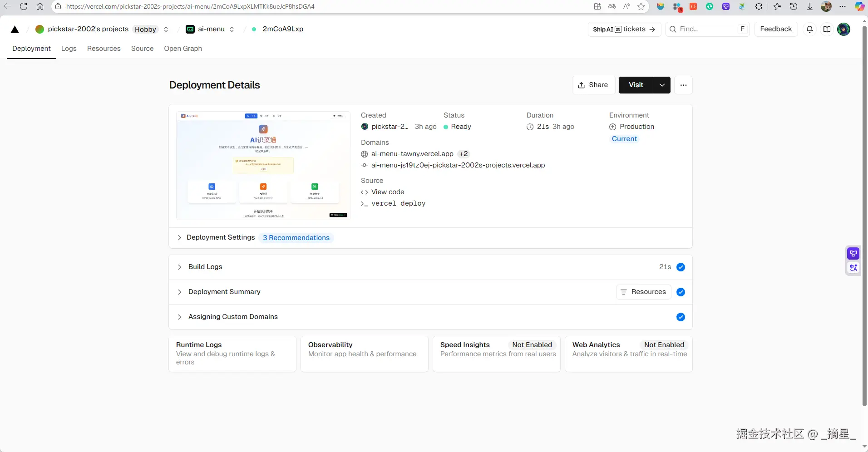Open the team switcher chevrons
This screenshot has width=868, height=452.
click(x=166, y=29)
